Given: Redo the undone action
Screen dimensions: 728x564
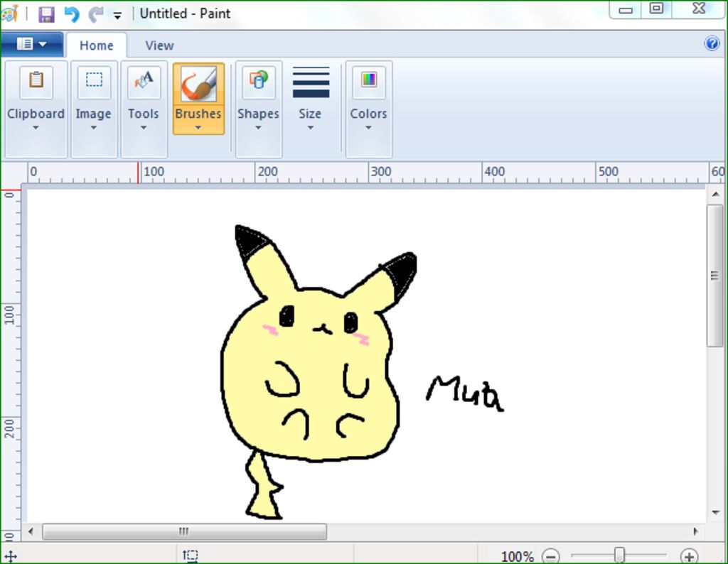Looking at the screenshot, I should [96, 14].
